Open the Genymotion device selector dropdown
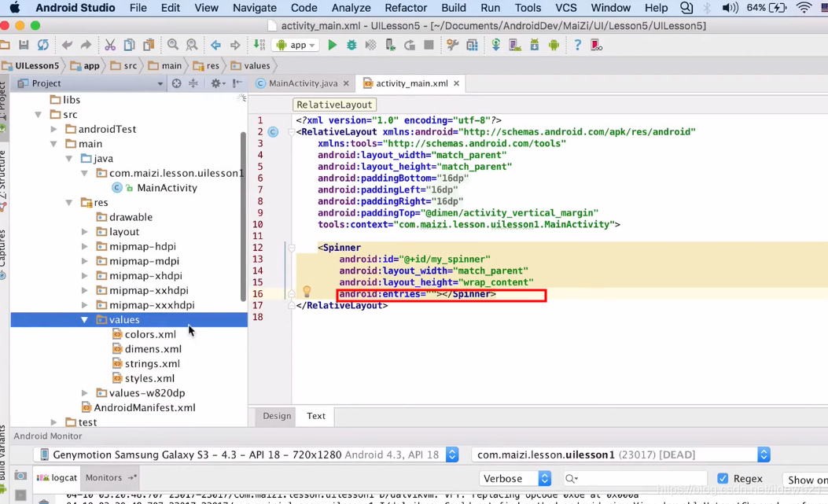 [246, 454]
